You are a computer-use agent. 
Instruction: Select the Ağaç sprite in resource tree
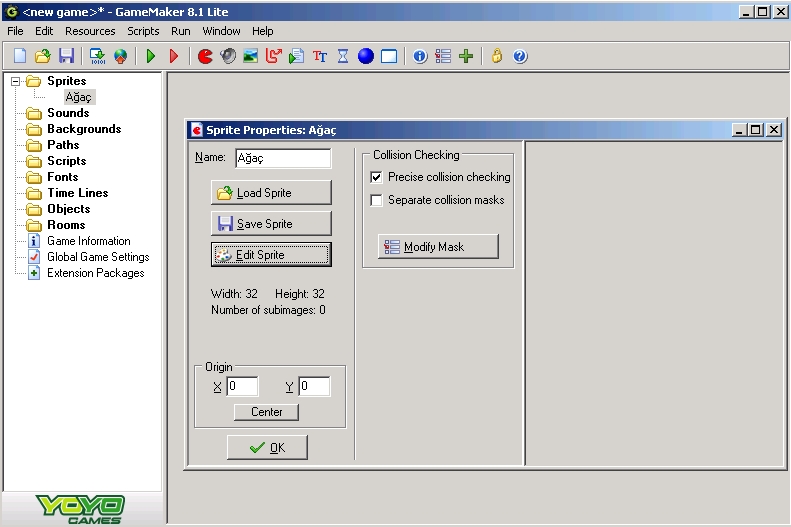coord(78,97)
